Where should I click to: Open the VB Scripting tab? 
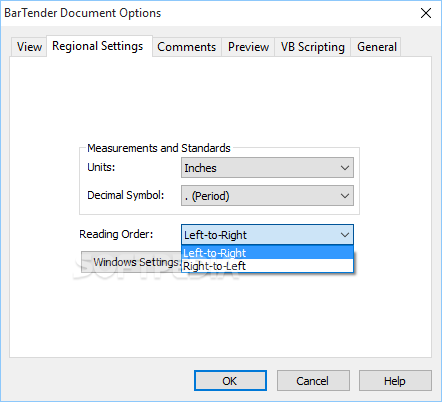point(312,47)
